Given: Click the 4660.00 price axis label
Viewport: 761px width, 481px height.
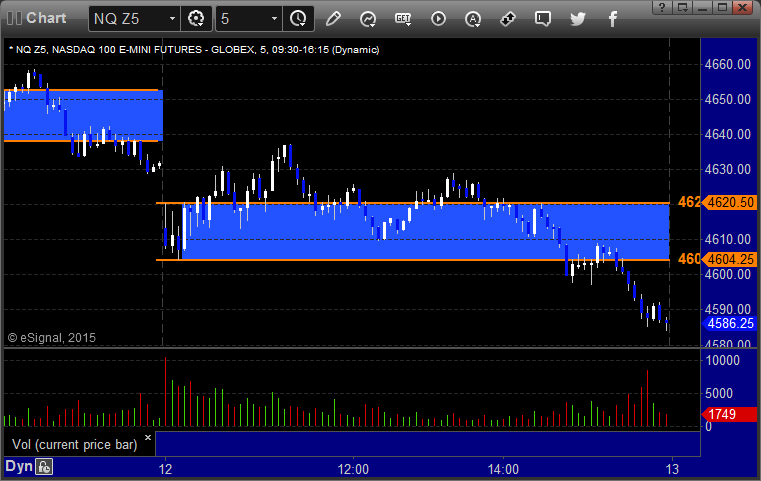Looking at the screenshot, I should click(x=728, y=65).
